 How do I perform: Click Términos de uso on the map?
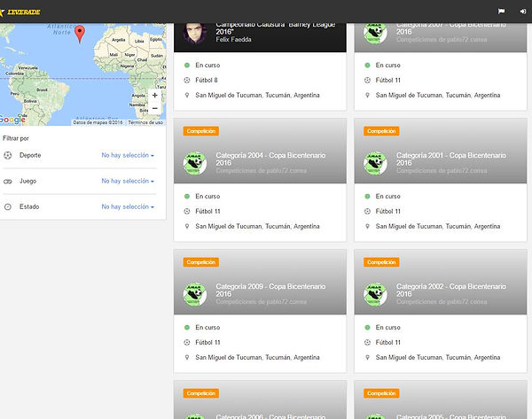coord(145,122)
